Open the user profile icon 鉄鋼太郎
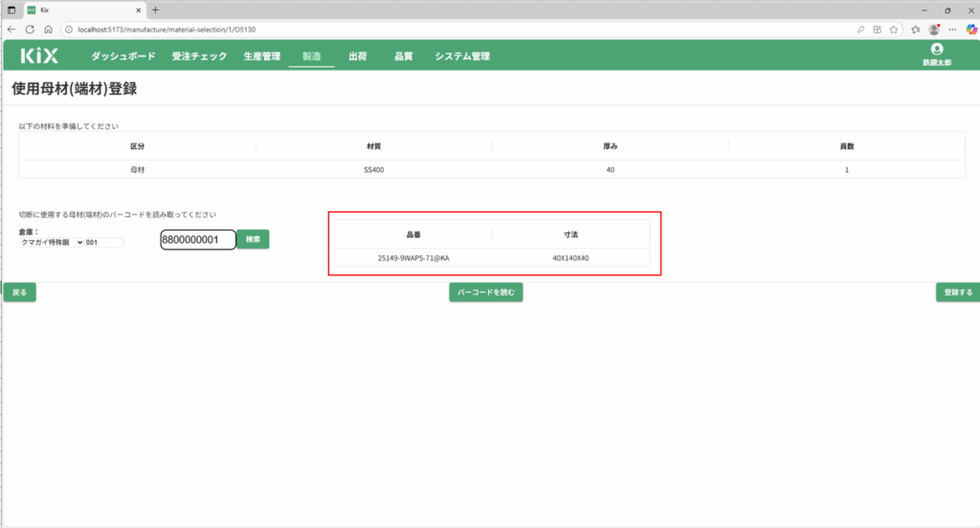Viewport: 980px width, 528px height. click(936, 50)
